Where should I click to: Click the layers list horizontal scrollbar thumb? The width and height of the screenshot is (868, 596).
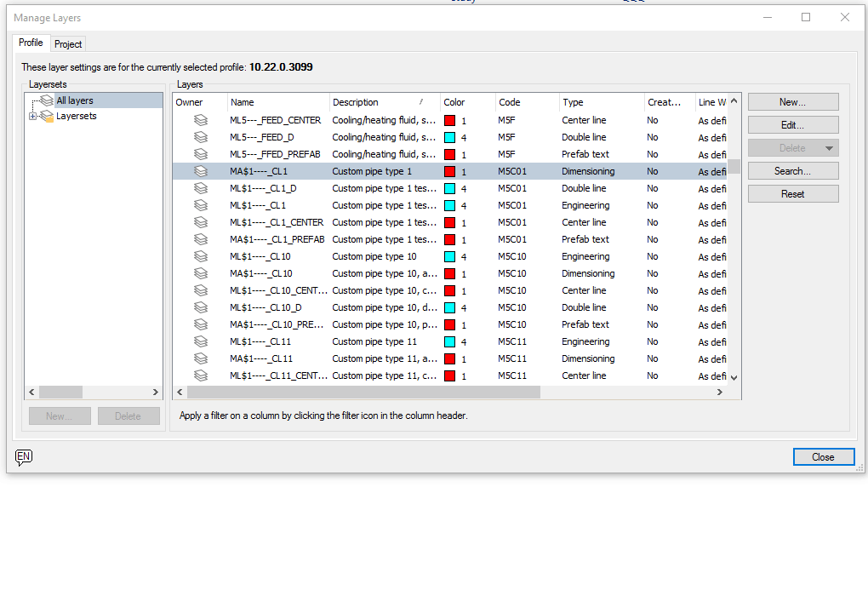363,393
